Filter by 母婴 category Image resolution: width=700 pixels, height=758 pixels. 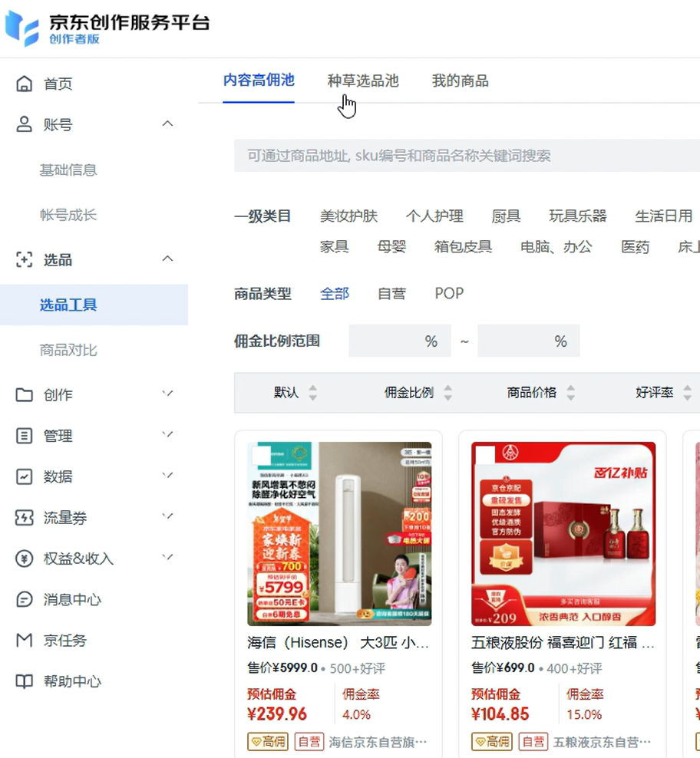[x=392, y=246]
